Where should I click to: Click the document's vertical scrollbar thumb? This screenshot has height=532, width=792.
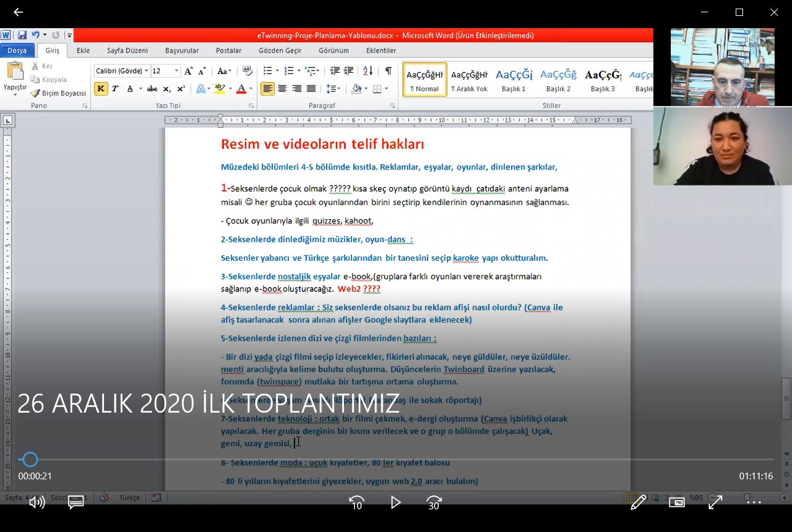click(x=786, y=399)
